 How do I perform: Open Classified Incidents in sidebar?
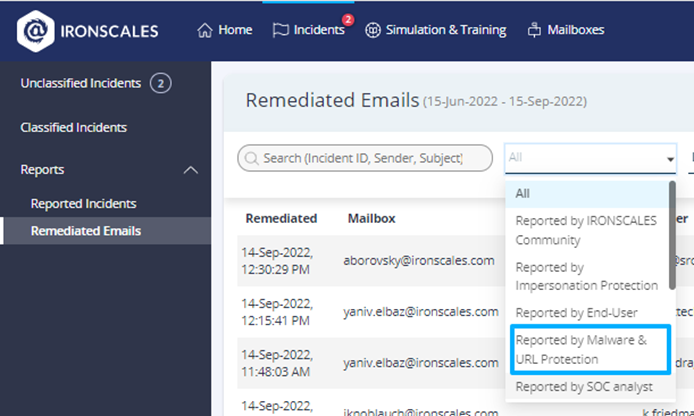pyautogui.click(x=73, y=127)
